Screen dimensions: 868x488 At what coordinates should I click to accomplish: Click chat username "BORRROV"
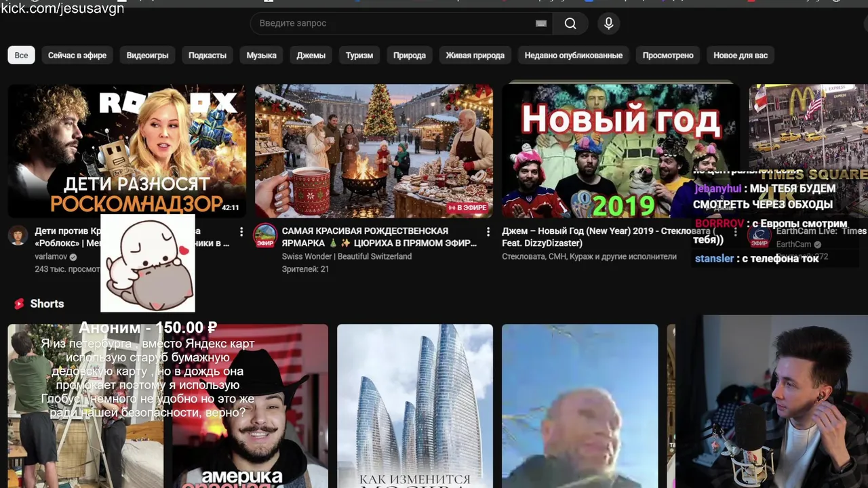click(719, 224)
